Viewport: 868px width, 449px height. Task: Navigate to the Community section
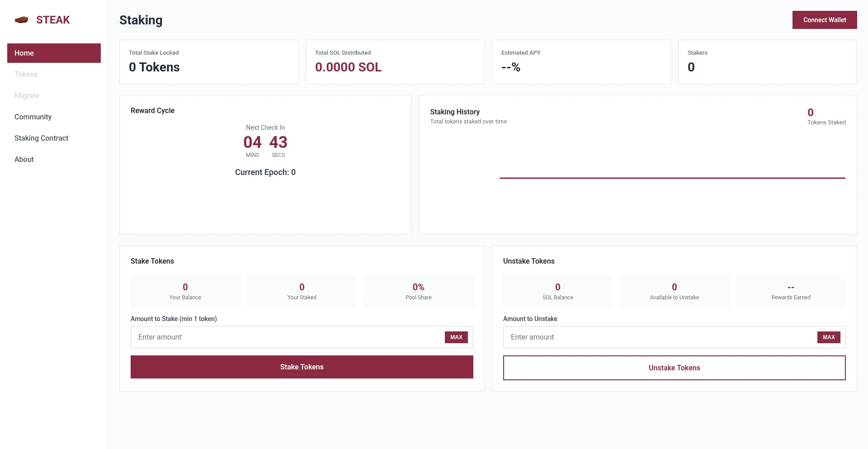coord(33,117)
